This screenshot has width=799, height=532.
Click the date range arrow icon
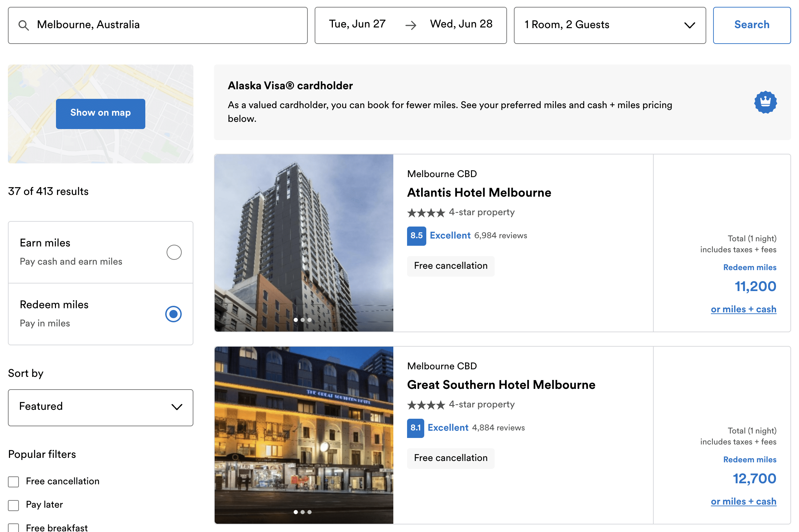click(410, 25)
